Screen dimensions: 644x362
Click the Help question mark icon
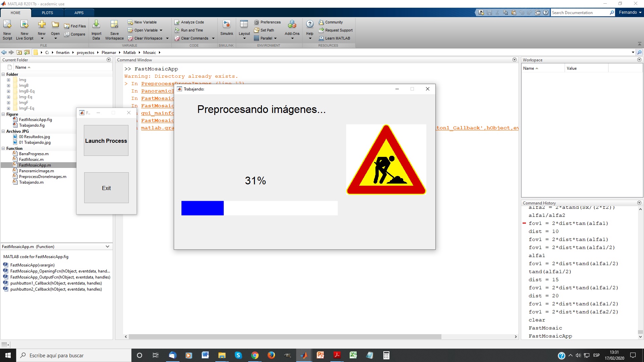coord(310,24)
